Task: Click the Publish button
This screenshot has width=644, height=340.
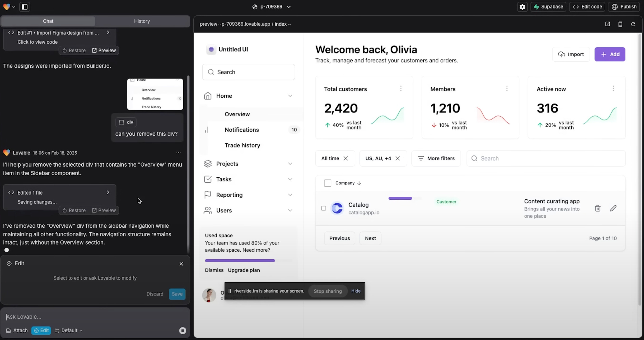Action: click(x=624, y=7)
